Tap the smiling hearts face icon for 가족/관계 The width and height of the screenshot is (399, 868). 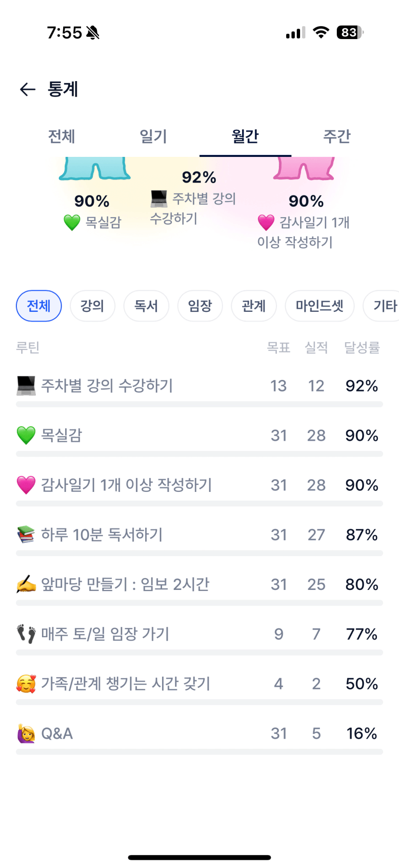[x=26, y=684]
